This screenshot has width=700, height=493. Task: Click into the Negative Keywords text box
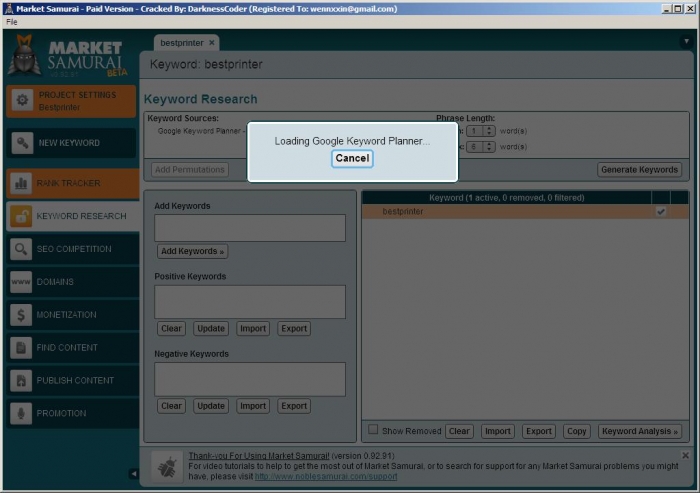pyautogui.click(x=250, y=380)
